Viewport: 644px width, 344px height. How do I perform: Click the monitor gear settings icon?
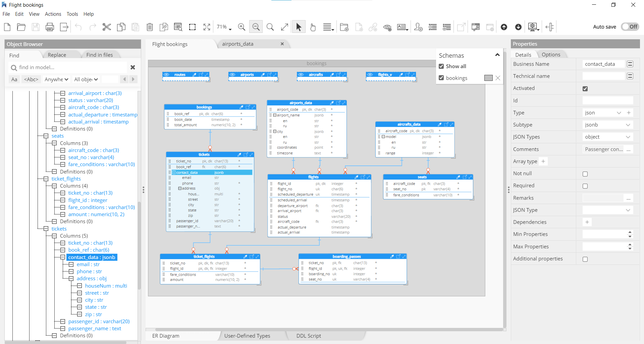(x=533, y=27)
